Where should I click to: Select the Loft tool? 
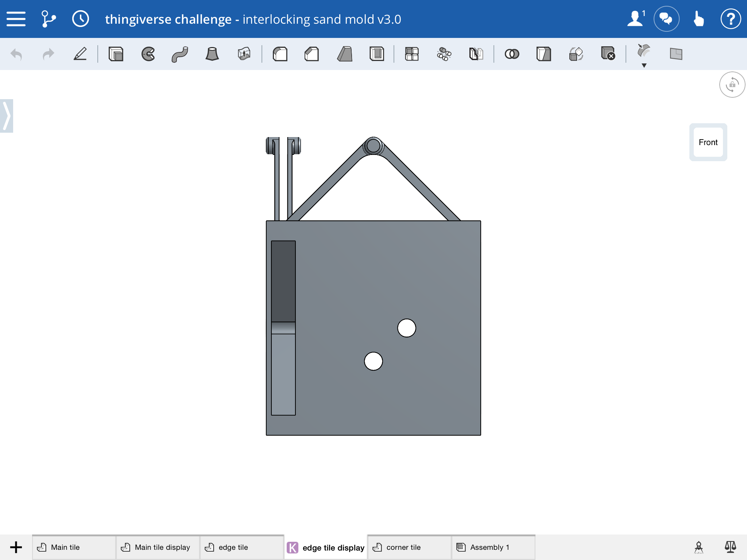(x=212, y=54)
